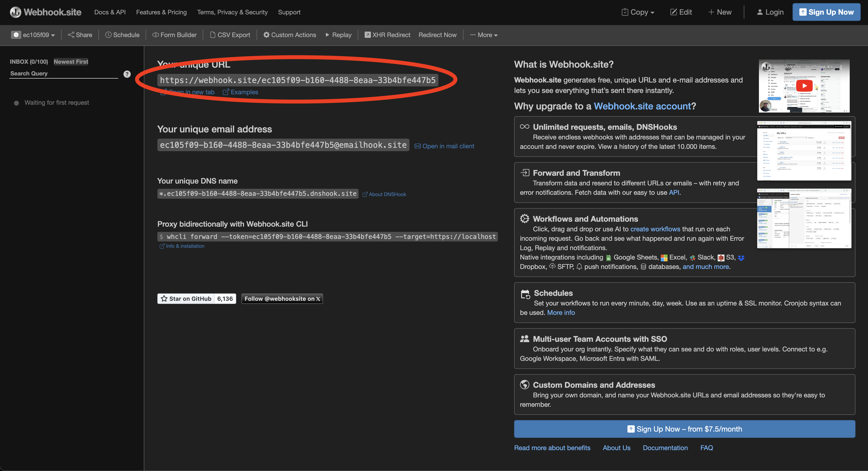Open the Schedule clock option
868x471 pixels.
click(x=122, y=35)
